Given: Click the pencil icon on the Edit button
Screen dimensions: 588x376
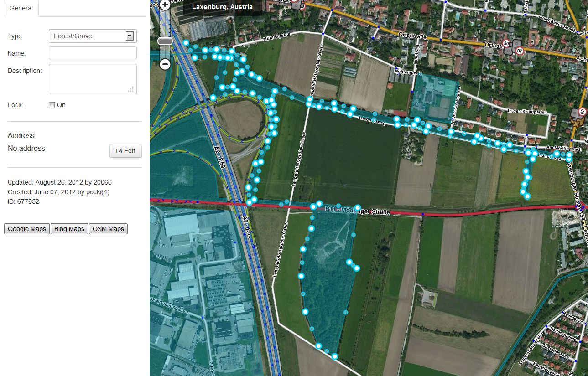Looking at the screenshot, I should coord(119,151).
